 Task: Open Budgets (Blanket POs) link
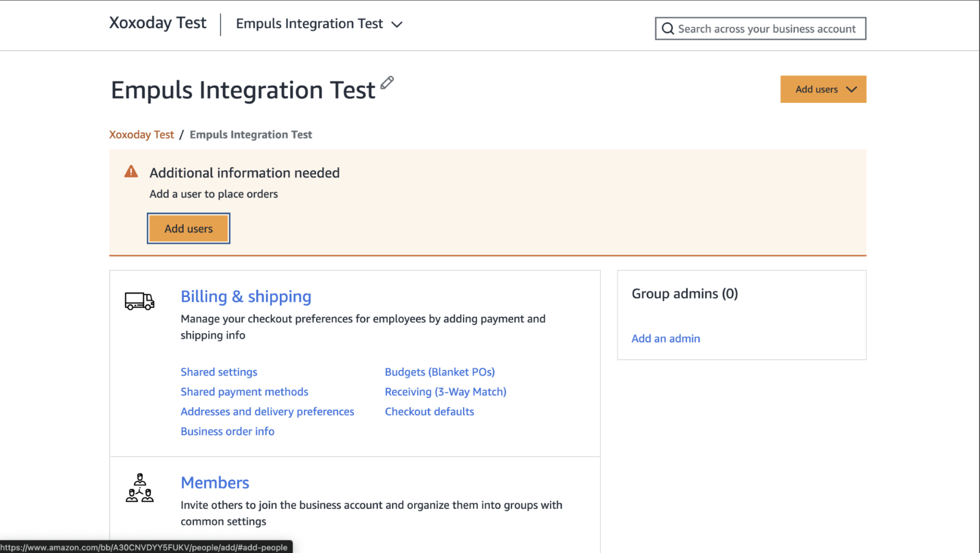click(x=440, y=372)
